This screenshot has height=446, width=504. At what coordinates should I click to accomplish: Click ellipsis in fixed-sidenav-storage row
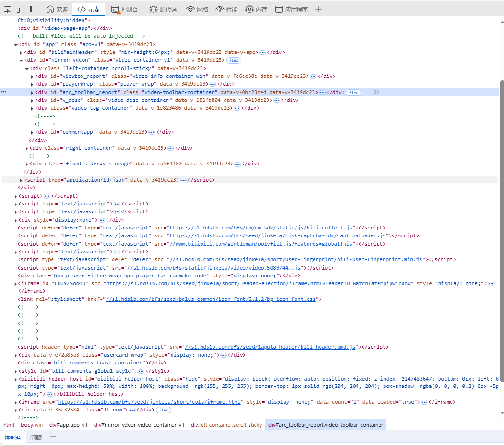tap(237, 164)
